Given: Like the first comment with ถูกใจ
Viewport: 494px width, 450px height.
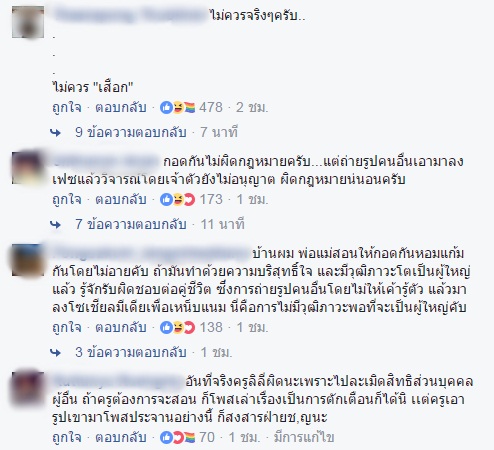Looking at the screenshot, I should [67, 108].
